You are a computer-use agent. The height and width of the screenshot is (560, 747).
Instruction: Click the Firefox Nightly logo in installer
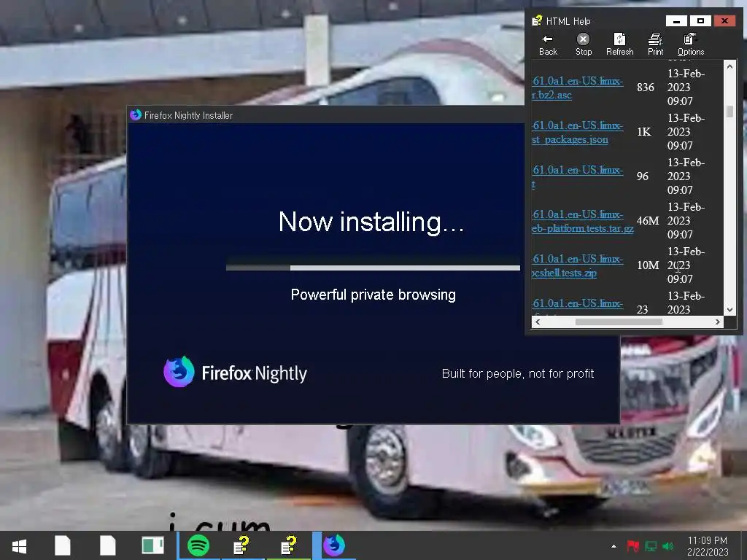tap(236, 373)
